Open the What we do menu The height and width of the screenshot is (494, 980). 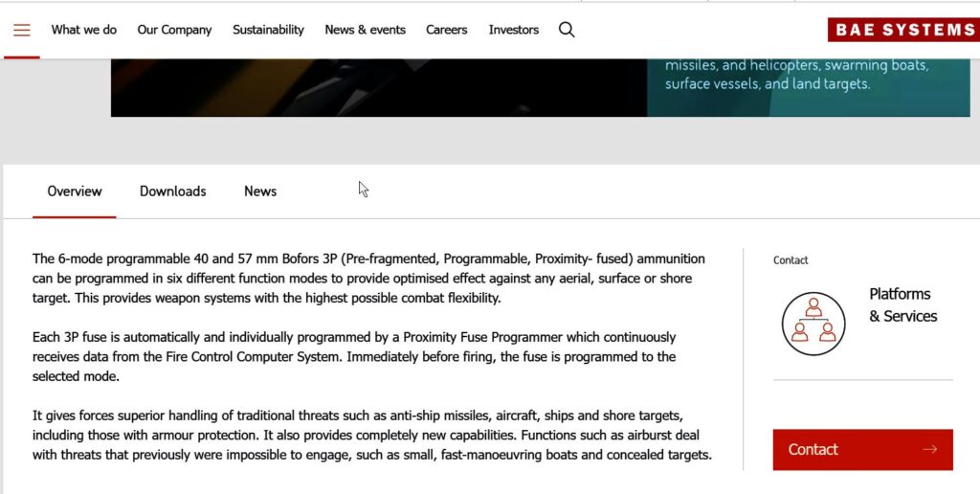[x=84, y=30]
